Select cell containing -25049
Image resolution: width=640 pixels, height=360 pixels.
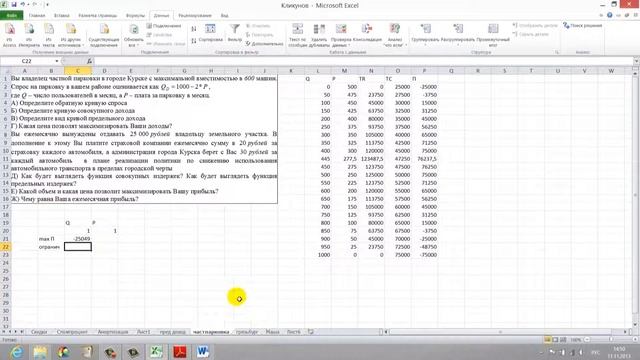click(78, 239)
